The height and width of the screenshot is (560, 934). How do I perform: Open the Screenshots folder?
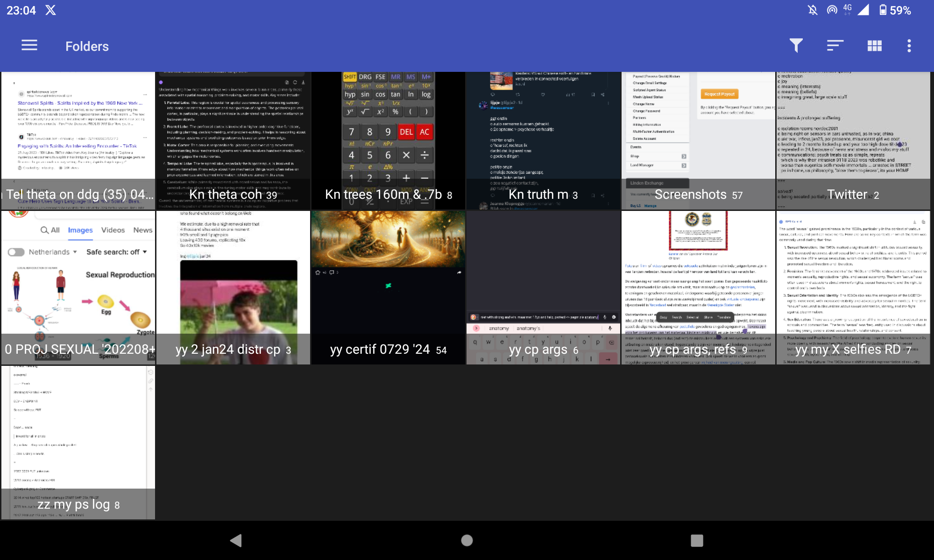698,140
